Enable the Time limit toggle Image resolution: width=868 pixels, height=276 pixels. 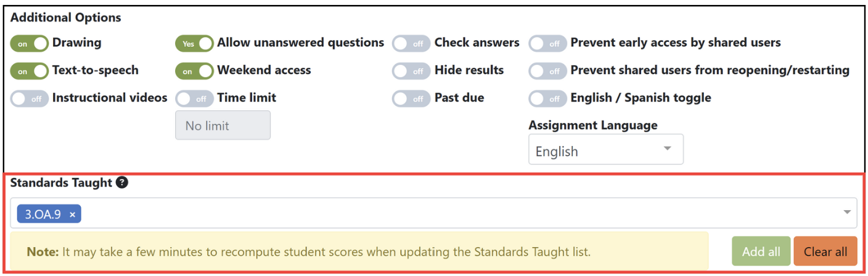pos(194,99)
